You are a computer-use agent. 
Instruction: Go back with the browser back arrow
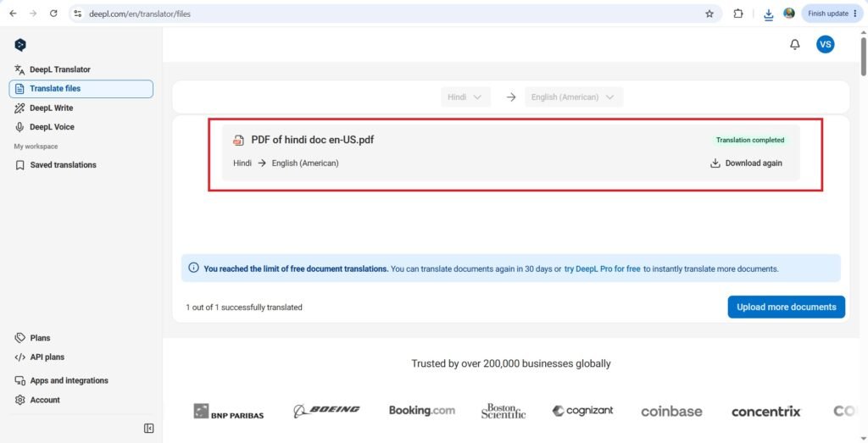(14, 14)
